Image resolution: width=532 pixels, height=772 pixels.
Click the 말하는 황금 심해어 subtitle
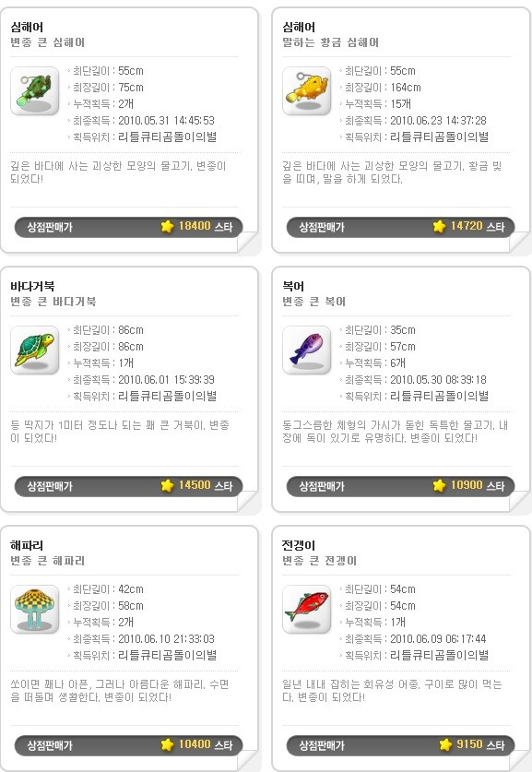(331, 42)
